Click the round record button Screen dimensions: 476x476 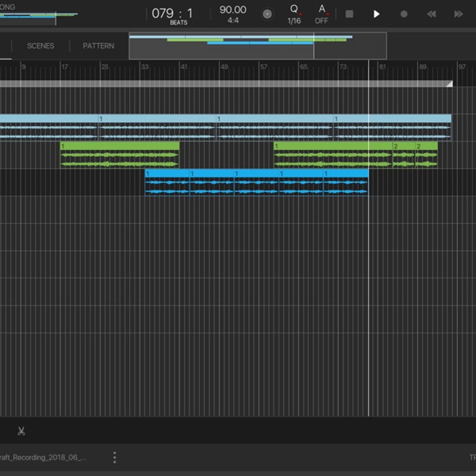pos(404,14)
